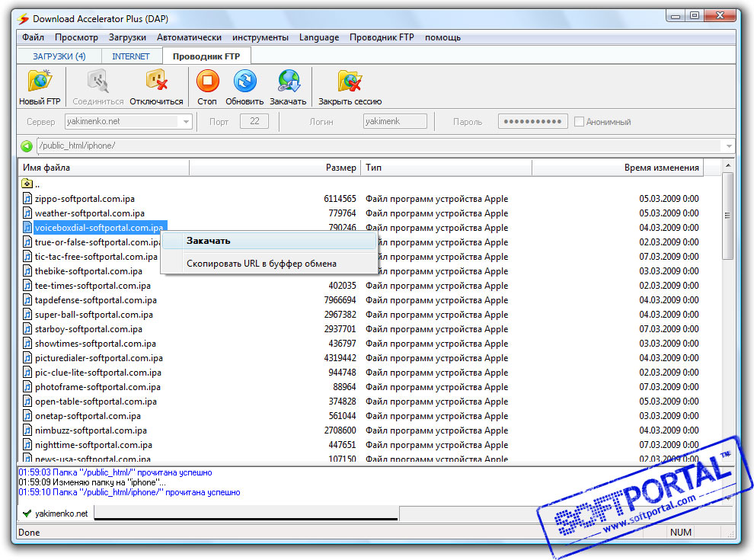Click the file icon of zippo-softportal.com.ipa
This screenshot has width=754, height=560.
(28, 198)
